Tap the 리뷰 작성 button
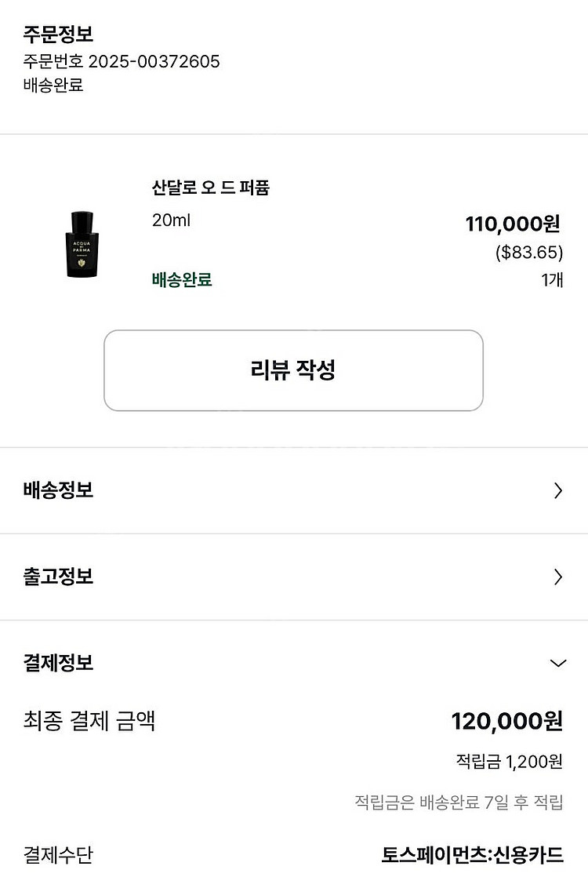Viewport: 588px width, 888px height. tap(293, 370)
